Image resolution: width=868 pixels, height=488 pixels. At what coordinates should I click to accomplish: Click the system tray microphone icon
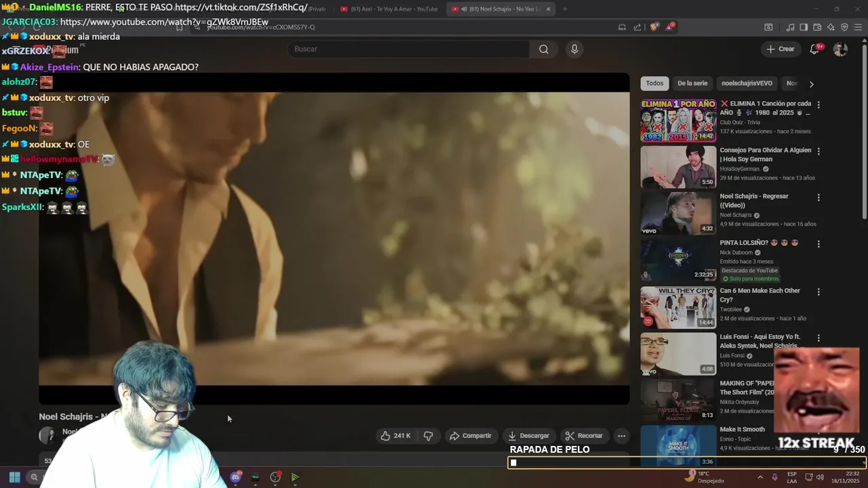(774, 477)
